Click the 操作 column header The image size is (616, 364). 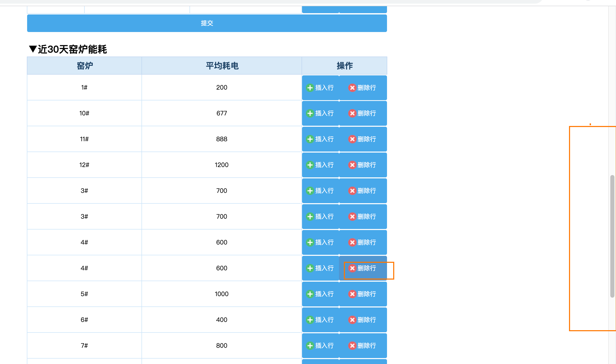[x=344, y=66]
